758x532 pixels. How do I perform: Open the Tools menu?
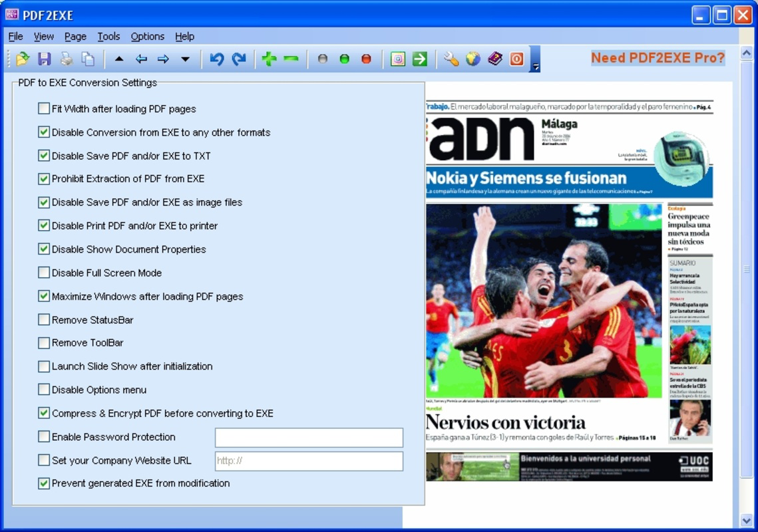pos(108,36)
